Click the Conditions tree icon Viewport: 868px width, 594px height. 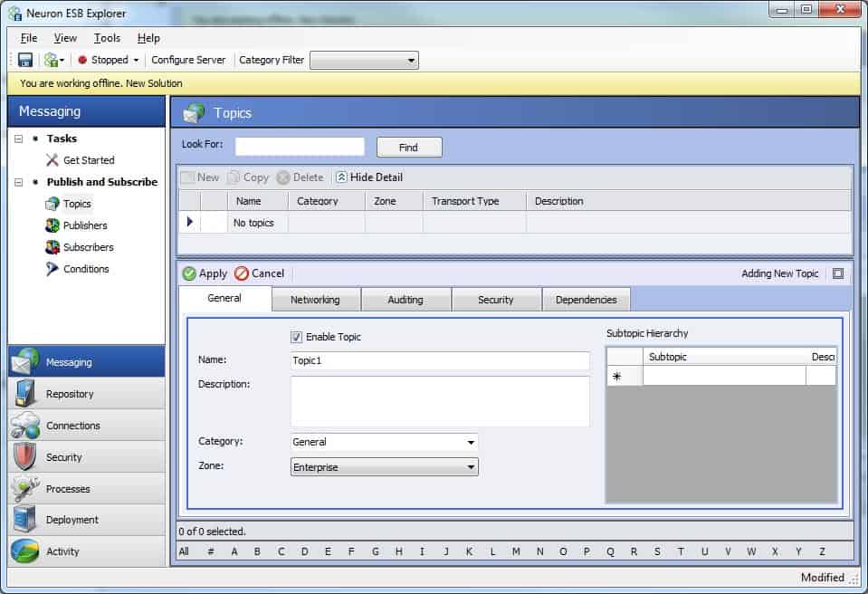tap(52, 269)
